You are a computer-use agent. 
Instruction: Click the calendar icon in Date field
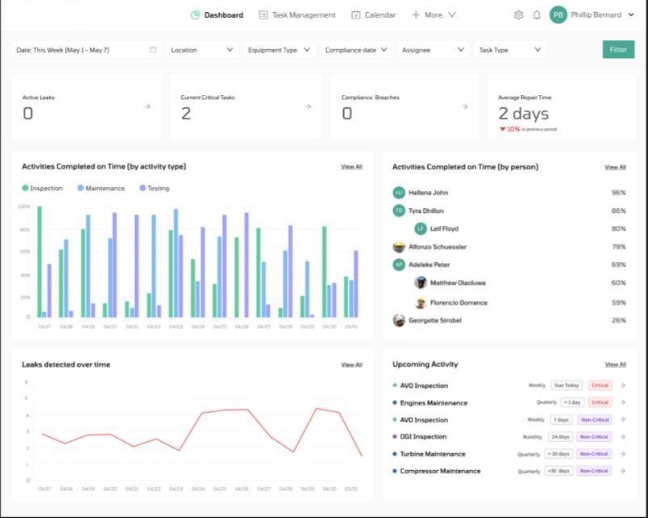click(153, 50)
